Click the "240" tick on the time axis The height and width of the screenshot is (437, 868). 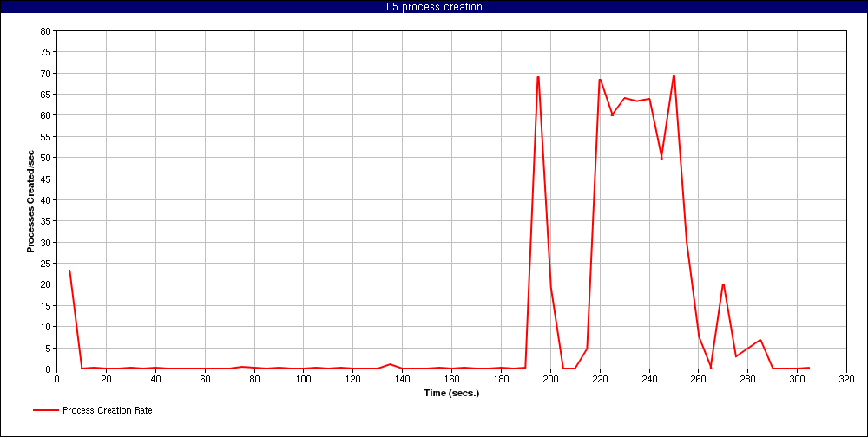pos(648,379)
